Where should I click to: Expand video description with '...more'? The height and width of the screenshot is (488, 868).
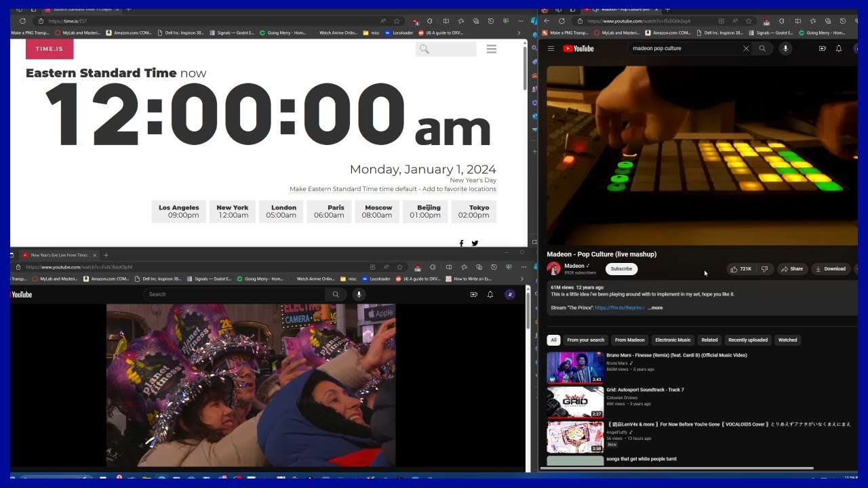click(655, 308)
